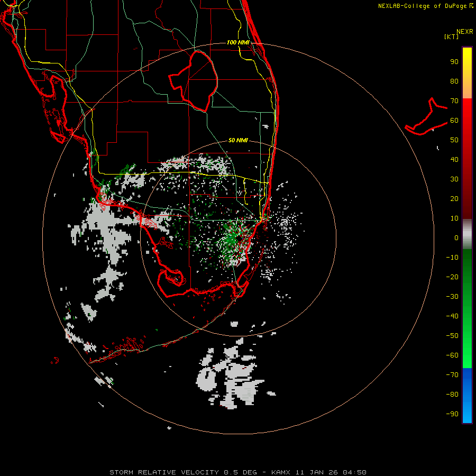Click the -30 value on the velocity scale
Screen dimensions: 476x476
pyautogui.click(x=452, y=297)
